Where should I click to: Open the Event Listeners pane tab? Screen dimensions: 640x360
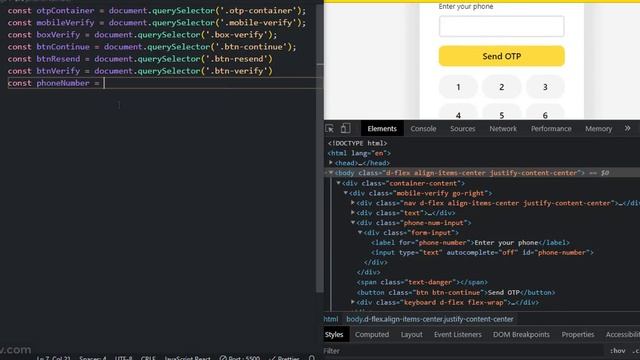pos(458,335)
